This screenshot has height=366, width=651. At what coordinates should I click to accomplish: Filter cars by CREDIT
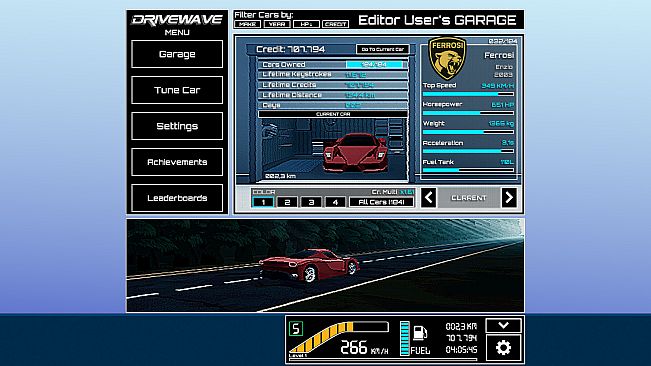335,24
